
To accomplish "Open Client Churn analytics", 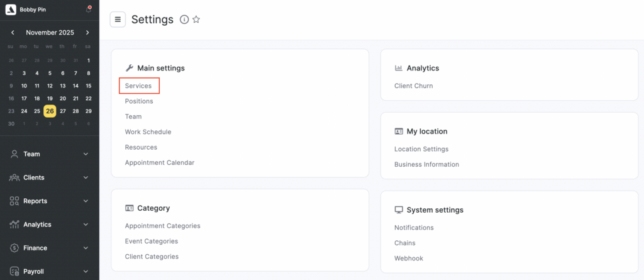I will 413,86.
